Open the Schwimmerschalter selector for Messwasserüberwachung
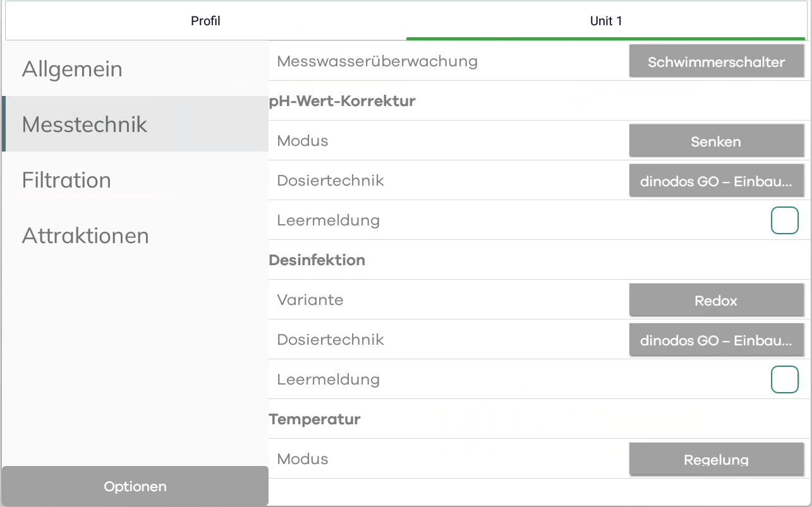This screenshot has height=507, width=812. (x=717, y=61)
